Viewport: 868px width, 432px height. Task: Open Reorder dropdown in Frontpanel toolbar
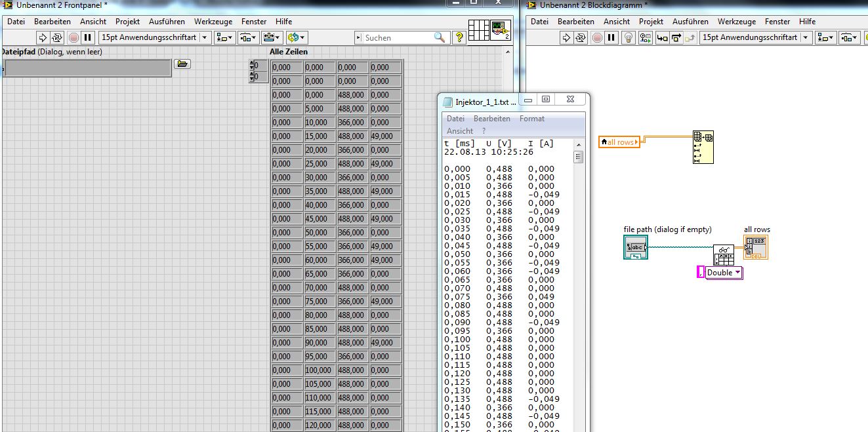tap(297, 38)
